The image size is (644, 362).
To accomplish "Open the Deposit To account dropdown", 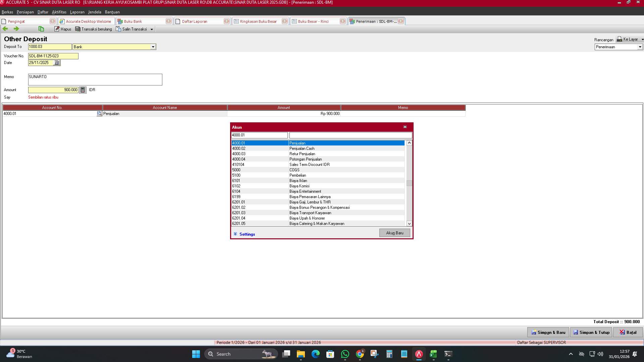I will point(153,47).
